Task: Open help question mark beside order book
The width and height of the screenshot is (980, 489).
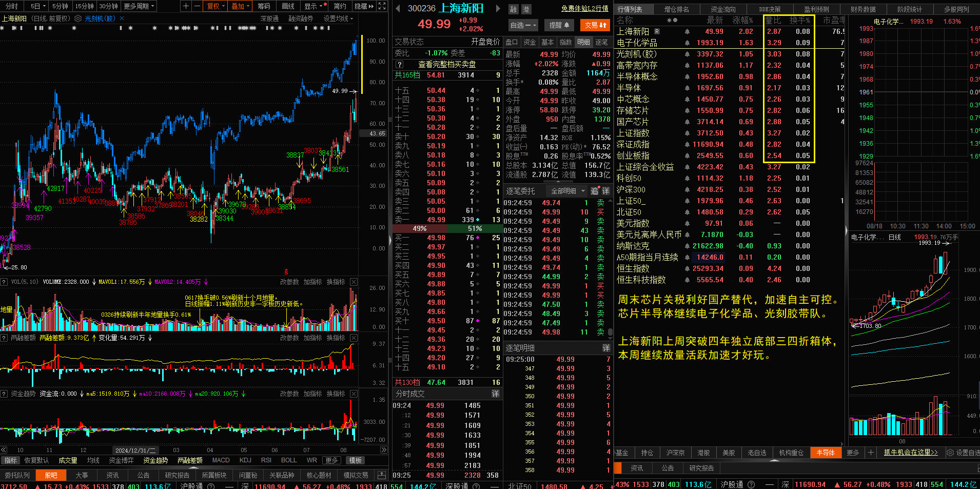Action: click(400, 65)
